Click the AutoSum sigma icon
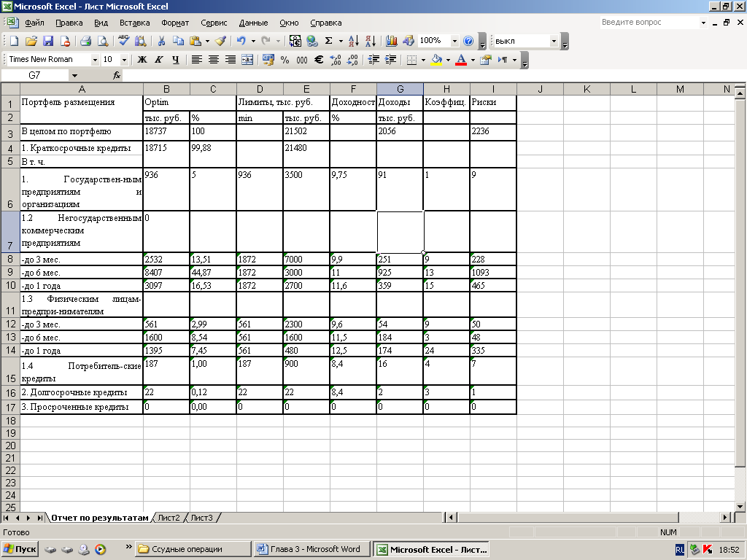This screenshot has height=560, width=747. (x=329, y=42)
